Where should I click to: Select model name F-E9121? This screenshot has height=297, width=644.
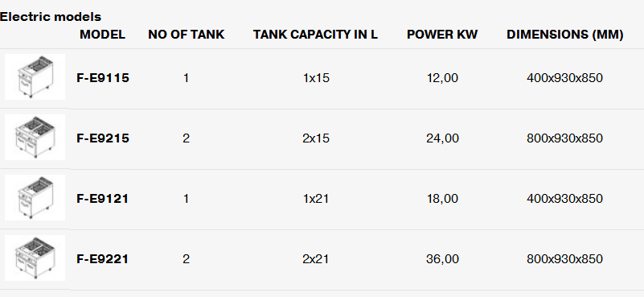pyautogui.click(x=102, y=199)
